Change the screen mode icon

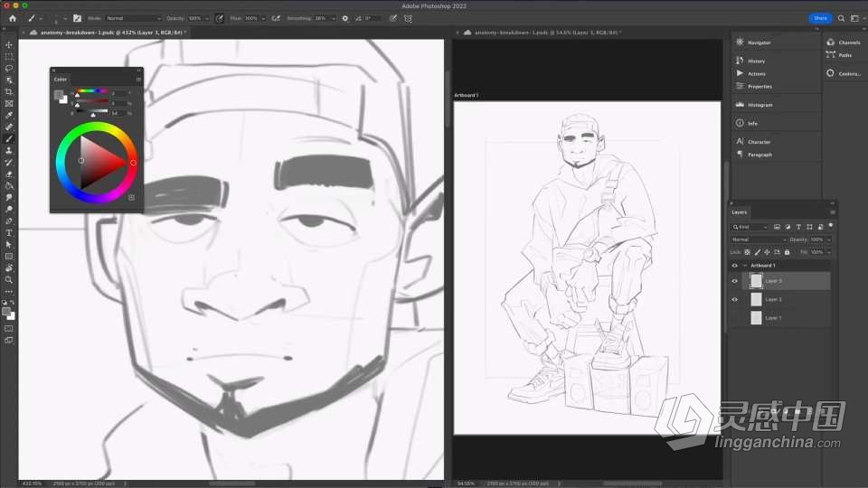pyautogui.click(x=9, y=341)
